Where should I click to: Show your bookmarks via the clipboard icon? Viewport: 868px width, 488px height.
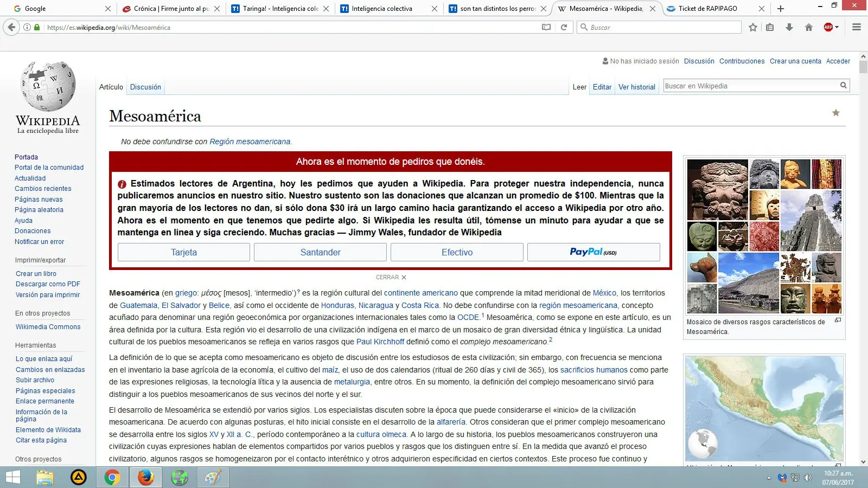[770, 27]
